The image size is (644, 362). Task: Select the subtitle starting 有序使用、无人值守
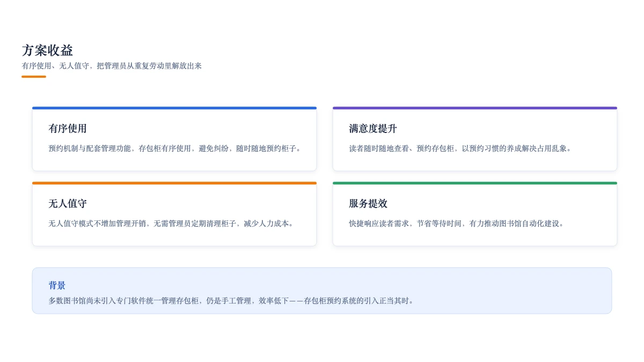coord(112,66)
